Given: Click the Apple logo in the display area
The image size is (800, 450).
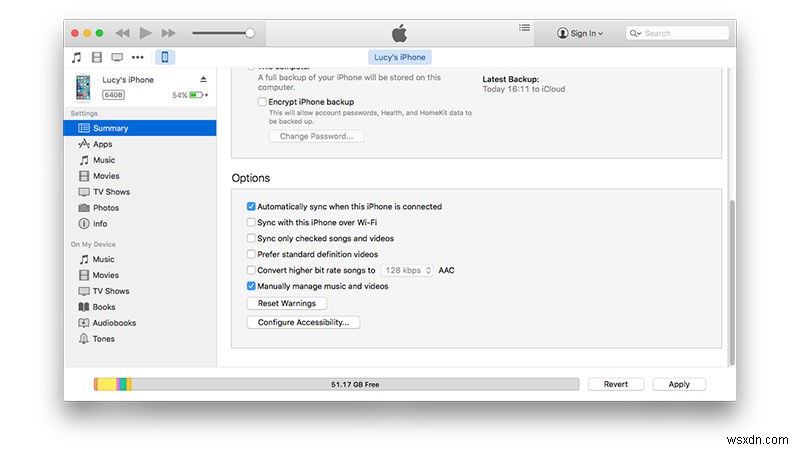Looking at the screenshot, I should (x=399, y=33).
